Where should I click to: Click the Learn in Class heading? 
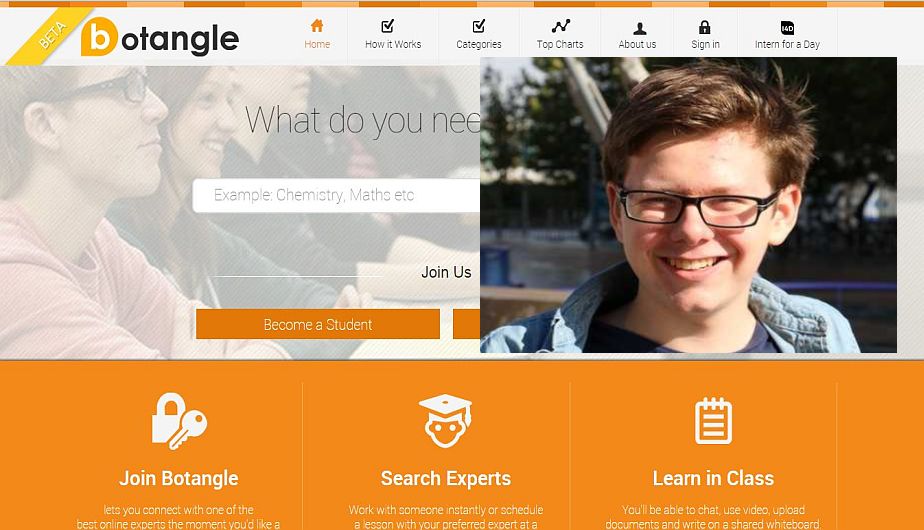coord(713,478)
